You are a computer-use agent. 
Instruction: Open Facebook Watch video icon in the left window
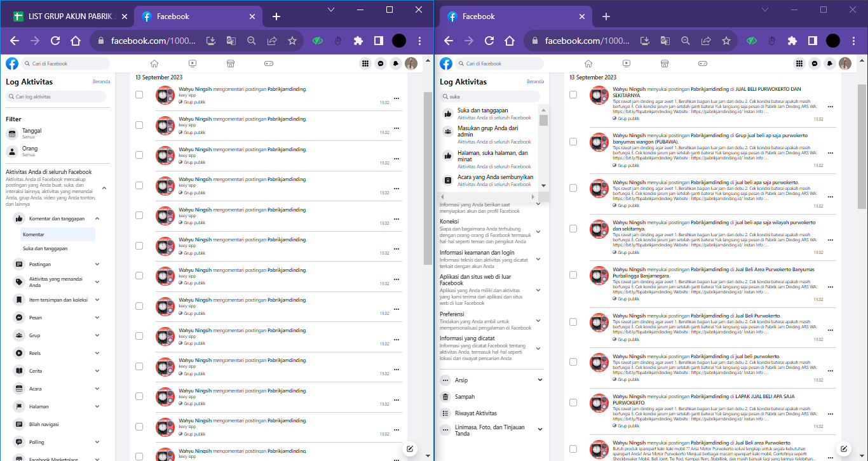193,63
